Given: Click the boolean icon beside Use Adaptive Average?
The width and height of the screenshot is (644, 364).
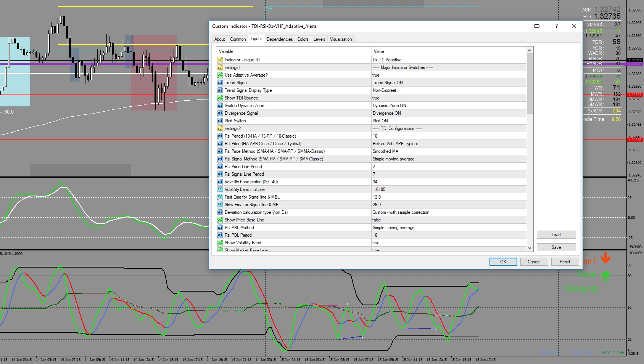Looking at the screenshot, I should (220, 75).
